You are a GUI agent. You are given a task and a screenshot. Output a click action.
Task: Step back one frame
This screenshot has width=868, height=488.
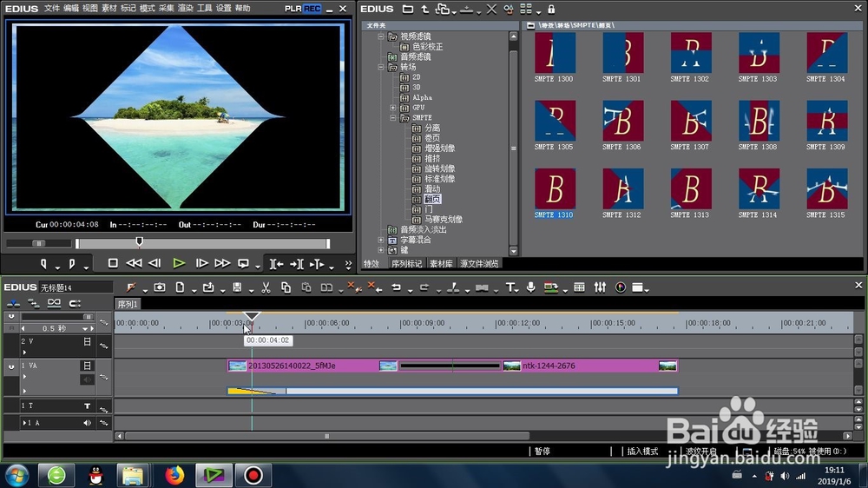[x=155, y=264]
